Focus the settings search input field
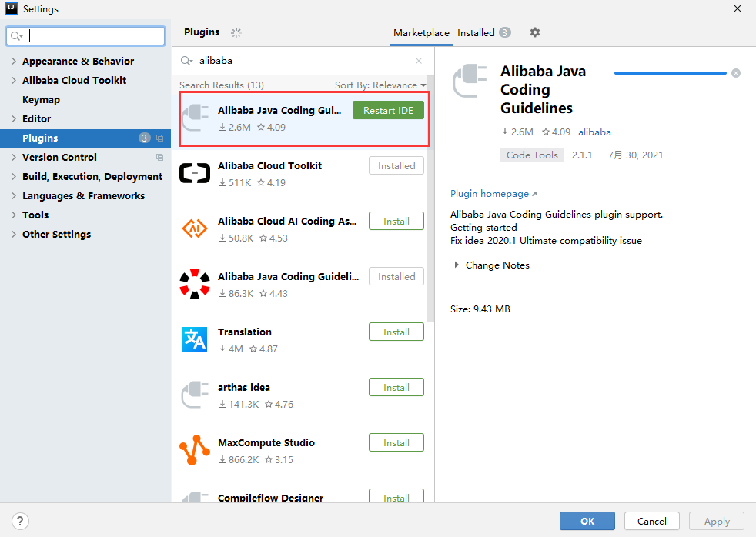This screenshot has width=756, height=537. pyautogui.click(x=85, y=36)
